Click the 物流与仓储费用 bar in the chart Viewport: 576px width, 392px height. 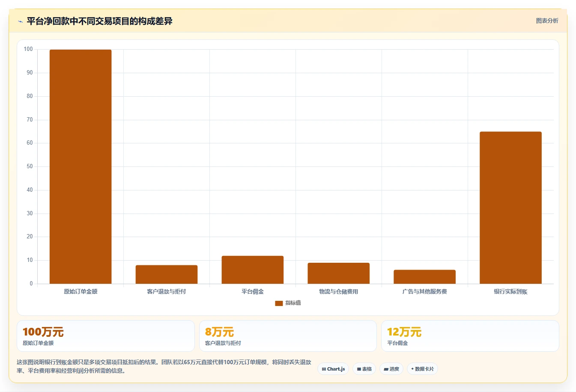click(339, 273)
